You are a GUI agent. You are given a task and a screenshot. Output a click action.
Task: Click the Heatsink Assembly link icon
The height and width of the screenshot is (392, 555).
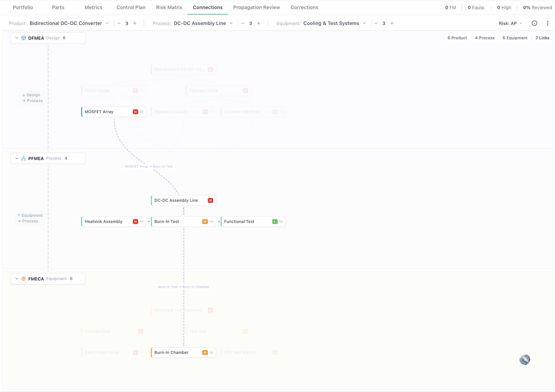pos(142,222)
